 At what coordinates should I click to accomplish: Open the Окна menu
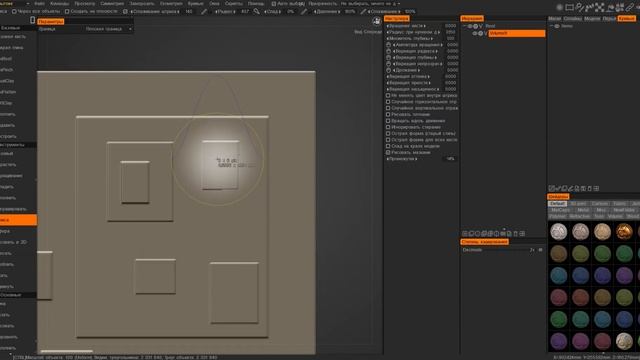click(x=214, y=3)
